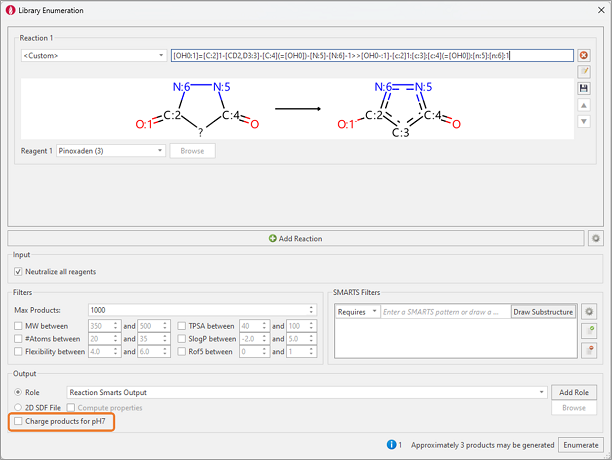Adjust SlogP minimum -2.0 stepper

click(264, 339)
